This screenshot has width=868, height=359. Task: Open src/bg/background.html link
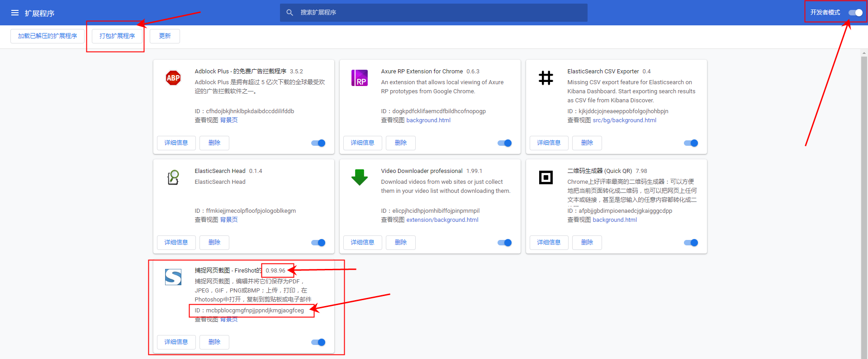pyautogui.click(x=624, y=120)
